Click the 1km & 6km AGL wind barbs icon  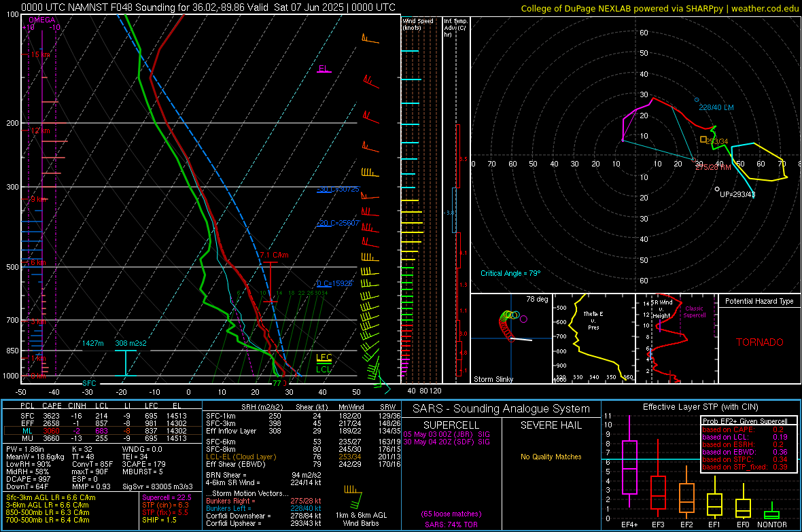(353, 497)
